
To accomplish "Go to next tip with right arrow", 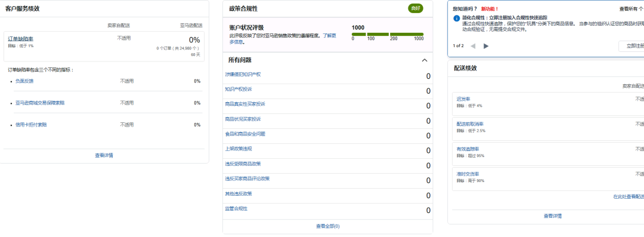I will tap(487, 46).
